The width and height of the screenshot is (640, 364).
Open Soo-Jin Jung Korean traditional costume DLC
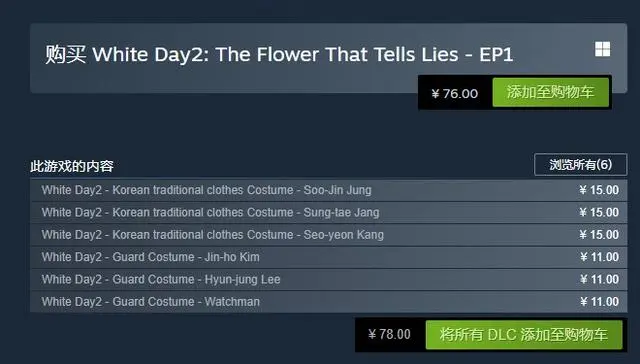coord(329,190)
